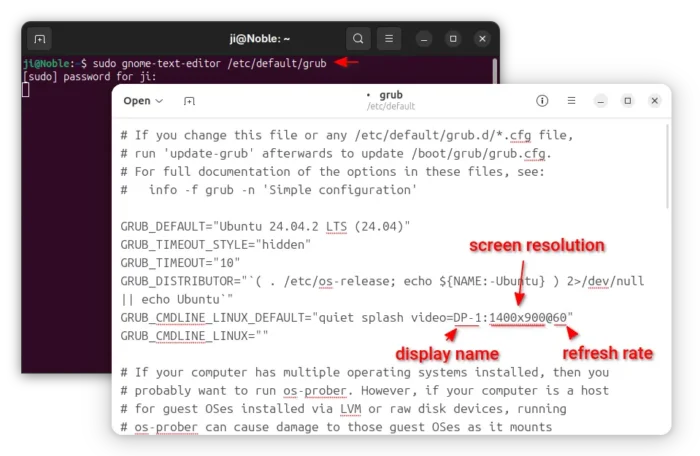Click the @60 refresh rate value

[556, 318]
